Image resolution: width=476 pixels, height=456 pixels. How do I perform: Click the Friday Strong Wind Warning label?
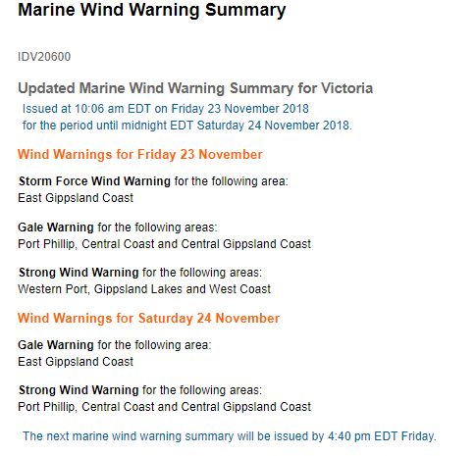click(79, 273)
